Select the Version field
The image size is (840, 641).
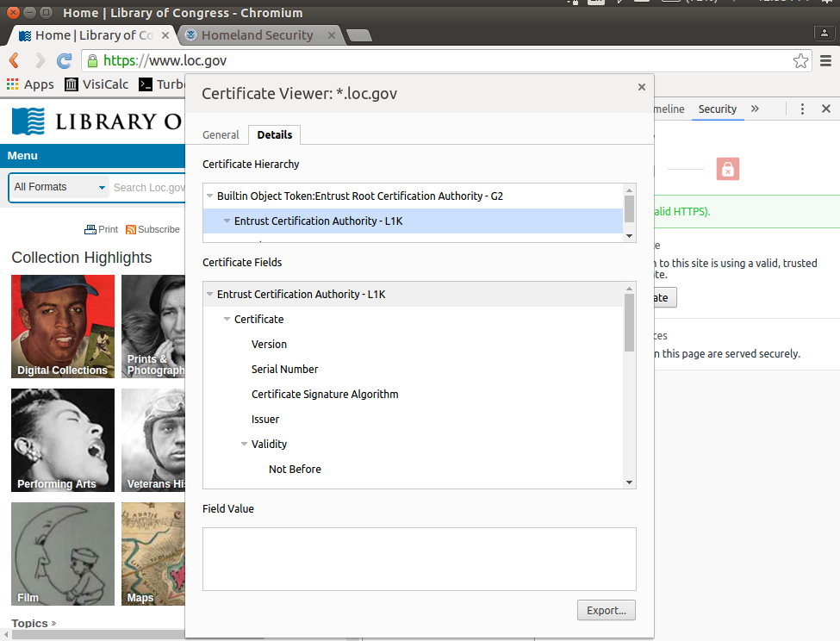[269, 345]
